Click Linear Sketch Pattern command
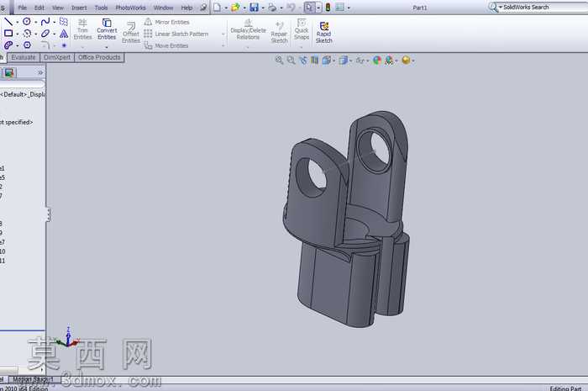The image size is (588, 391). (176, 34)
